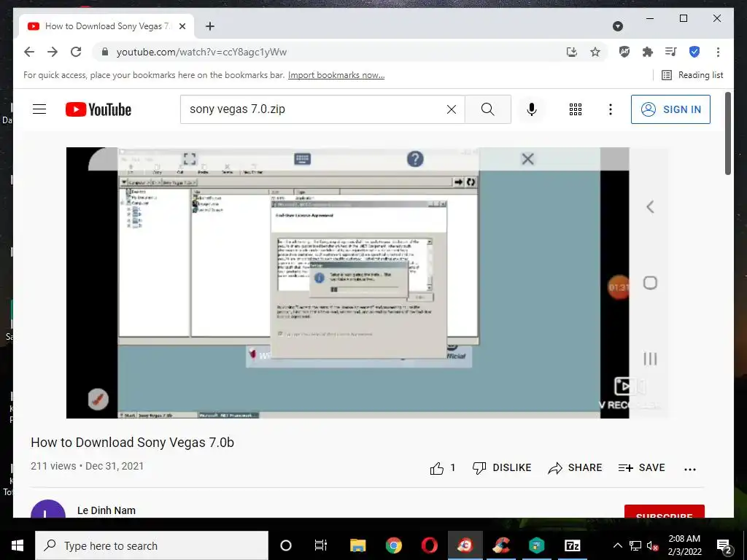Go back with the browser back arrow

click(29, 52)
